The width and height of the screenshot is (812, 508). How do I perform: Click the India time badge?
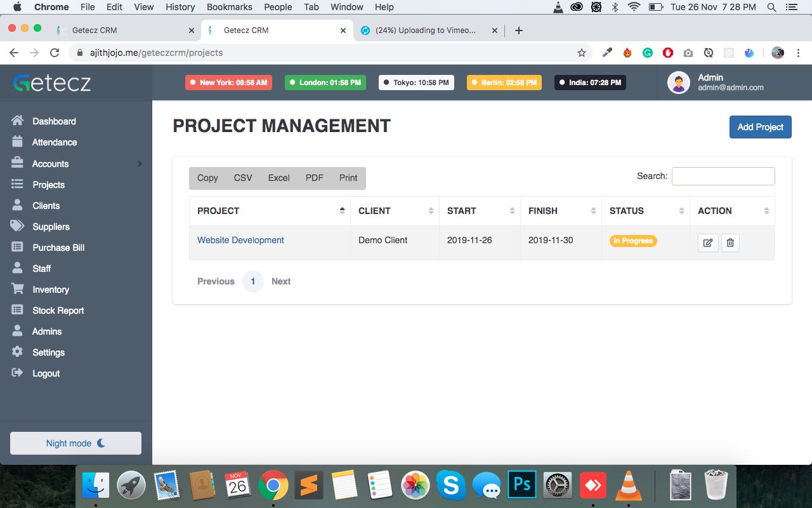point(590,83)
